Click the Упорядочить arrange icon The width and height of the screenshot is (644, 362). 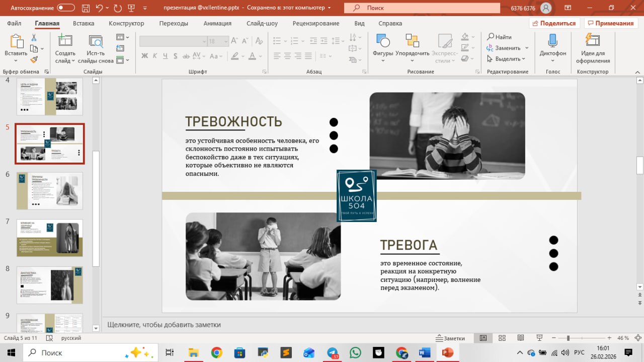(x=412, y=41)
